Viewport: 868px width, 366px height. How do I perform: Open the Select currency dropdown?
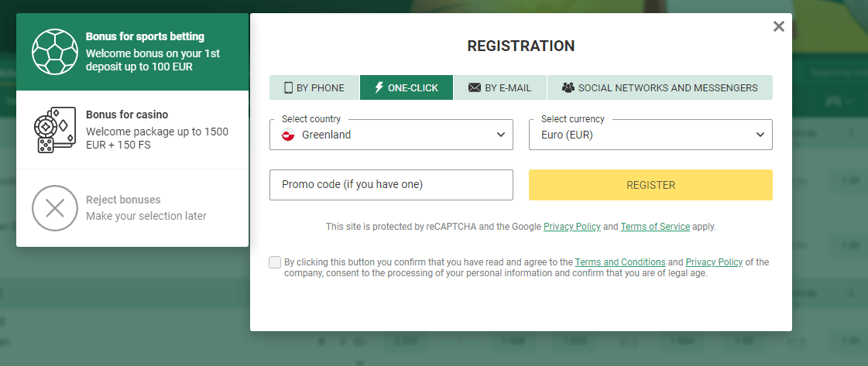(650, 135)
